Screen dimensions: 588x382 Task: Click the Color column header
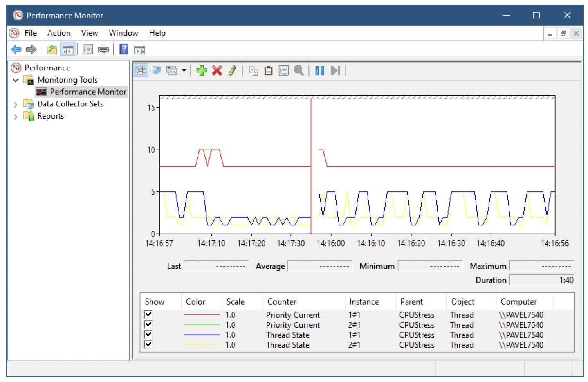(x=202, y=301)
